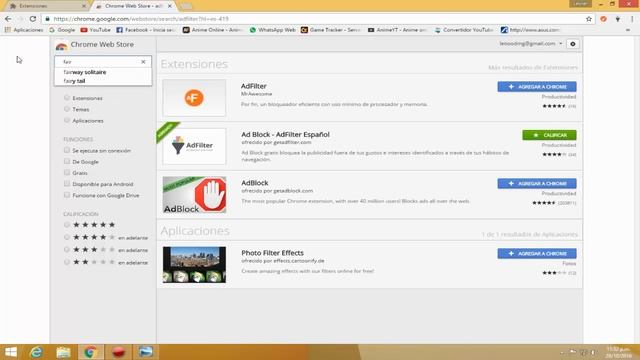
Task: Select the Aplicaciones radio filter
Action: 67,120
